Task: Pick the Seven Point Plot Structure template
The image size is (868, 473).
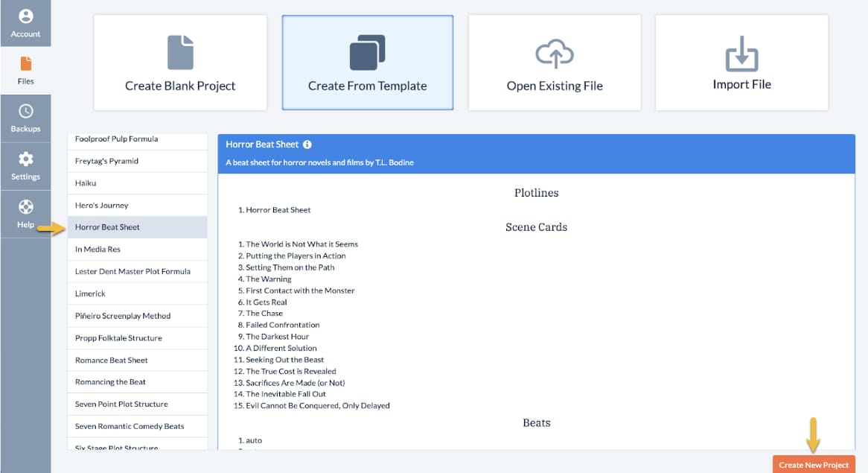Action: [121, 404]
